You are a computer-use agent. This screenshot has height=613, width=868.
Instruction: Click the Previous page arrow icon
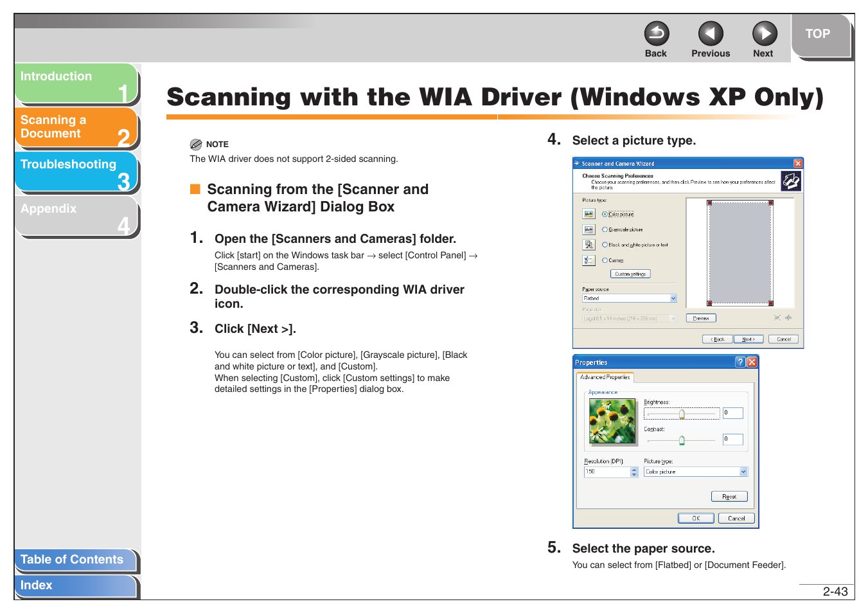(711, 33)
